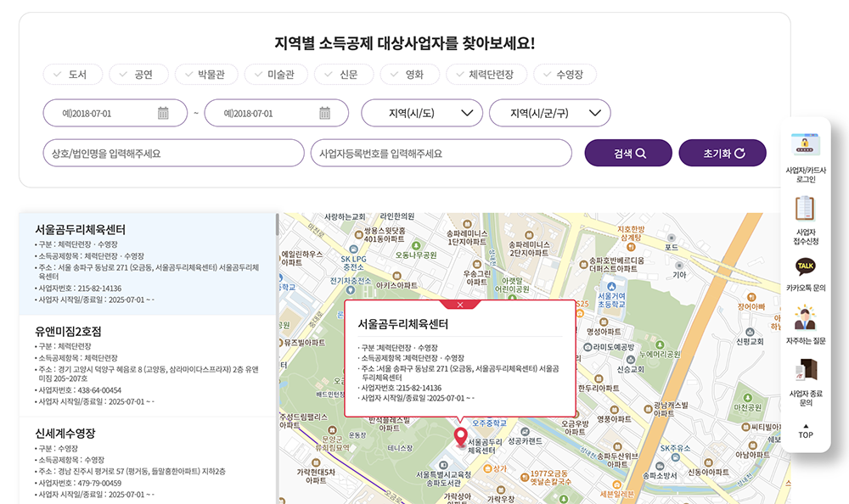This screenshot has height=504, width=849.
Task: Click the 검색 search button
Action: (628, 154)
